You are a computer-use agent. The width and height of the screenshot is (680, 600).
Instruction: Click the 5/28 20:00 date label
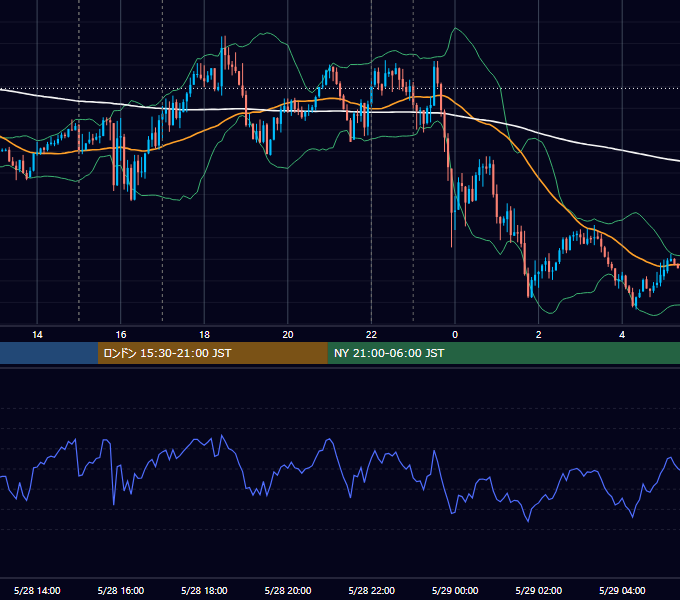[x=288, y=590]
